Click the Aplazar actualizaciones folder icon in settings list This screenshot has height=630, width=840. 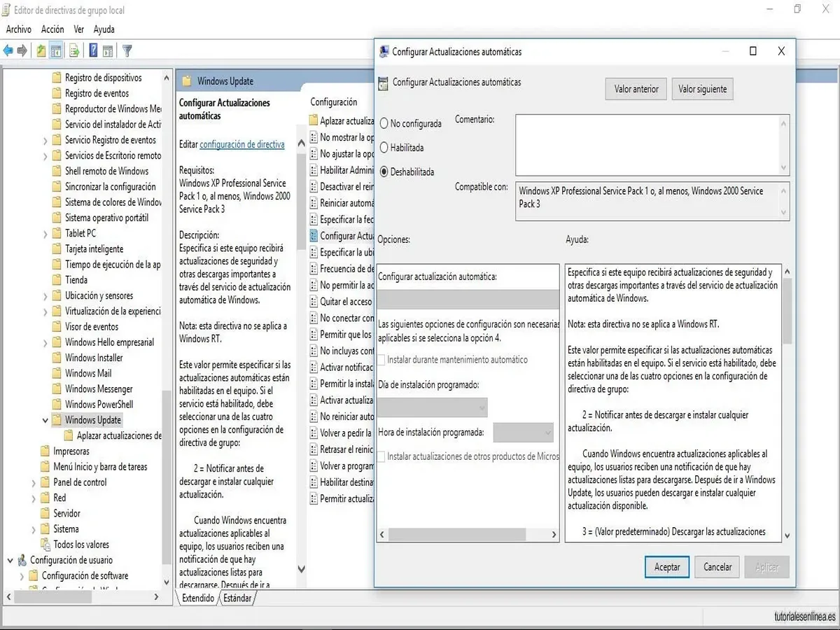(314, 121)
